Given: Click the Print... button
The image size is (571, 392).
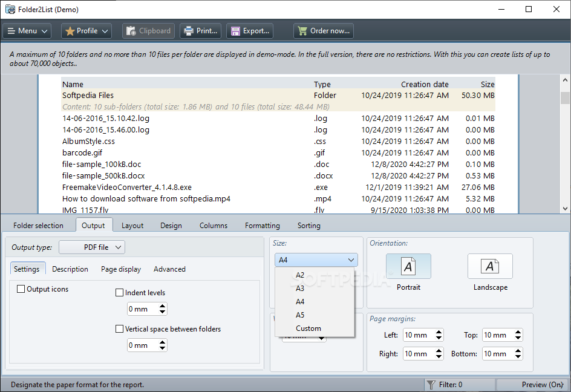Looking at the screenshot, I should pyautogui.click(x=201, y=31).
